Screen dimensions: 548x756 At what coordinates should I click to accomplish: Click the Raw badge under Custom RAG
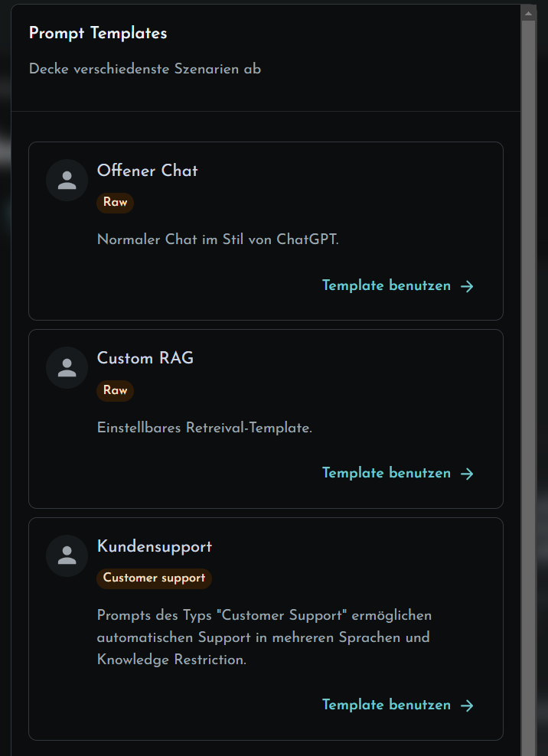116,390
